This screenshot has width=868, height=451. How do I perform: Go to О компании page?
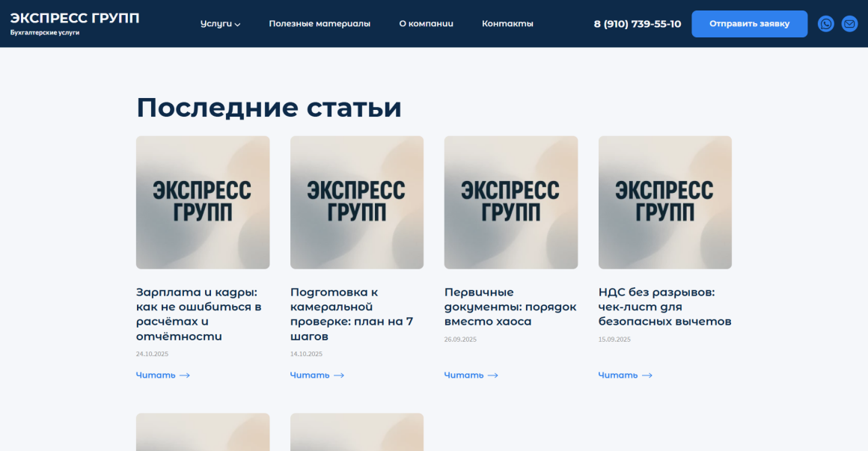[x=426, y=24]
